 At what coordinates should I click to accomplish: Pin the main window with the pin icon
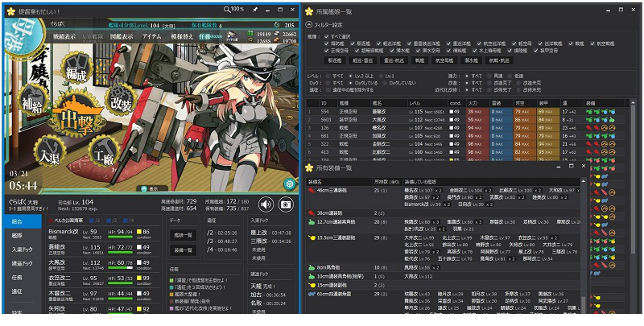tap(255, 9)
